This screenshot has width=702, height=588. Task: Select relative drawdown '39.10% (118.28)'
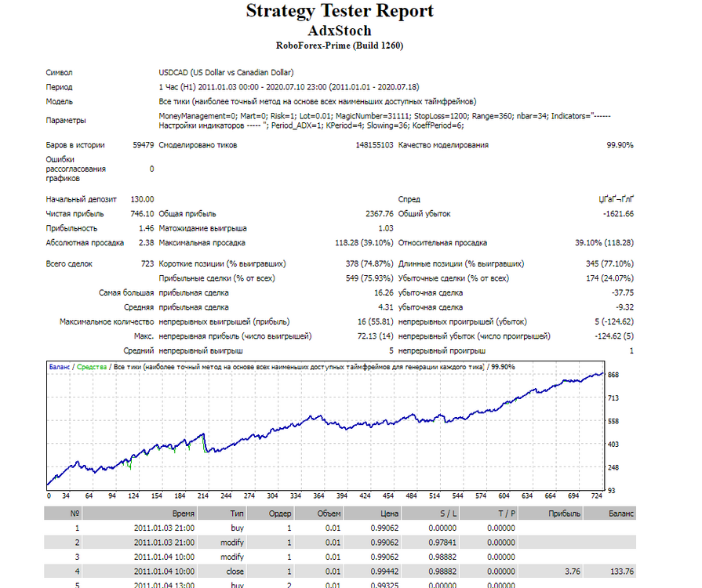[x=605, y=243]
